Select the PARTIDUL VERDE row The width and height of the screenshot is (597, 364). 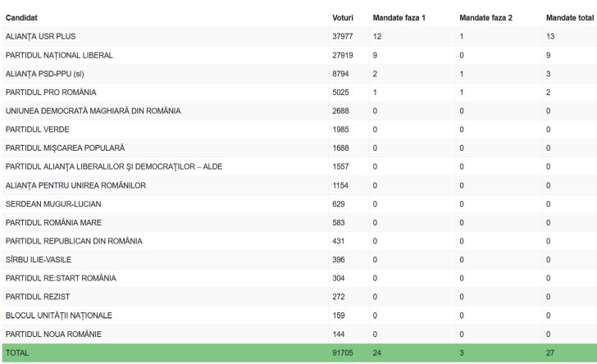[299, 130]
